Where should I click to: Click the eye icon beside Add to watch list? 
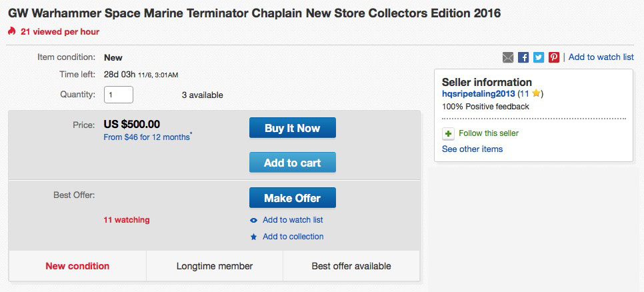pyautogui.click(x=254, y=221)
